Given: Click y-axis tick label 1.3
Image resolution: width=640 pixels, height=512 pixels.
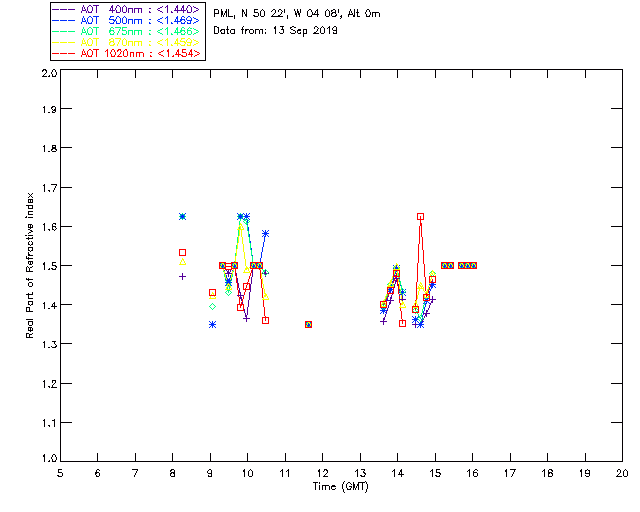Looking at the screenshot, I should (49, 344).
